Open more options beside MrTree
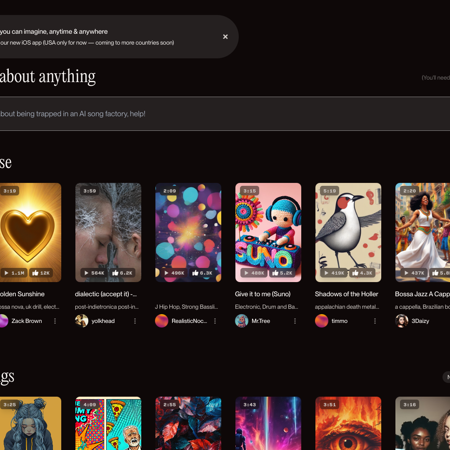Image resolution: width=450 pixels, height=450 pixels. point(295,321)
